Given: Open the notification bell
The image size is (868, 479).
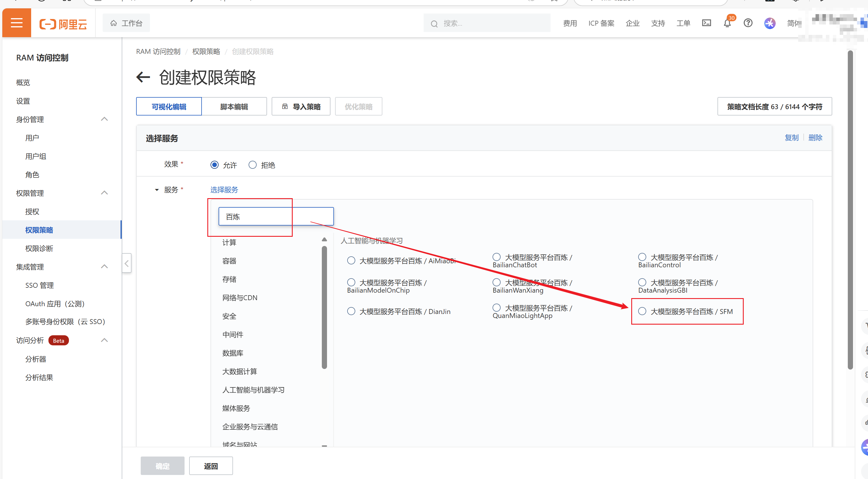Looking at the screenshot, I should 727,23.
